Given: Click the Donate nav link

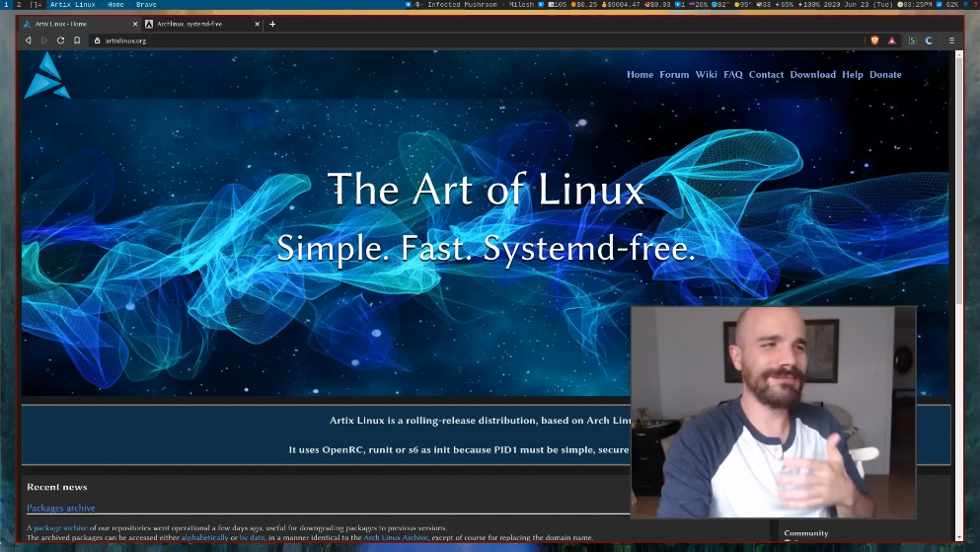Looking at the screenshot, I should 885,74.
